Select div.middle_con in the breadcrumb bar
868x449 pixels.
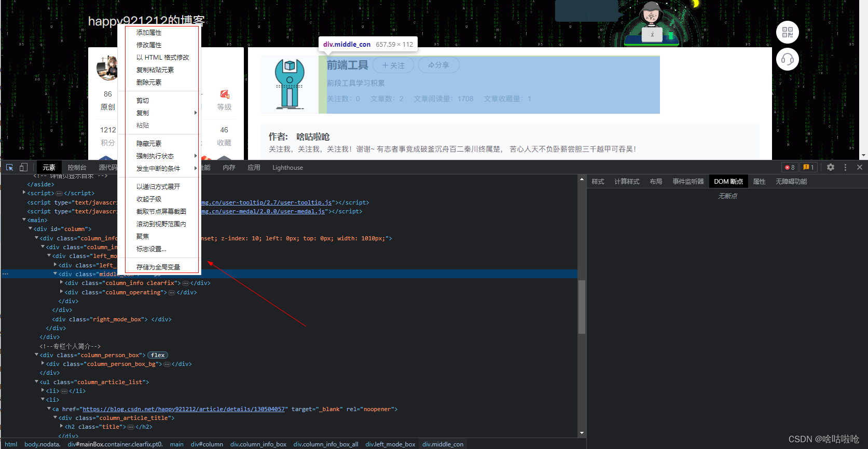[443, 444]
